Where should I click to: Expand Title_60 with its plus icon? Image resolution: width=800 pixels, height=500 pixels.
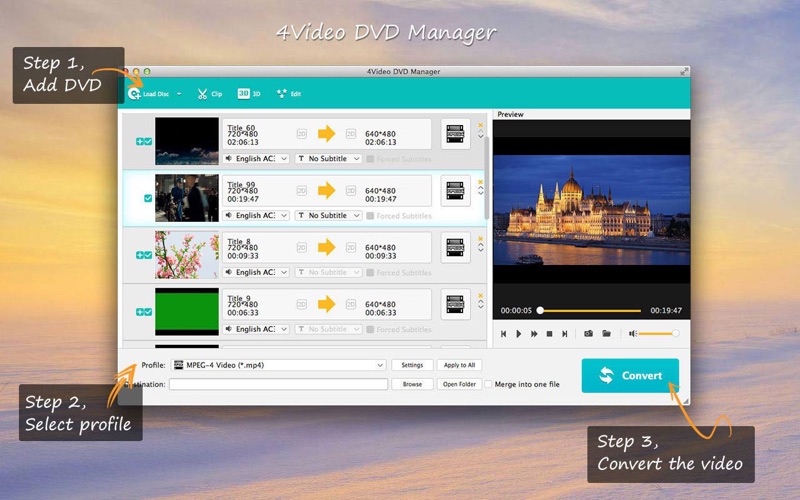(139, 141)
